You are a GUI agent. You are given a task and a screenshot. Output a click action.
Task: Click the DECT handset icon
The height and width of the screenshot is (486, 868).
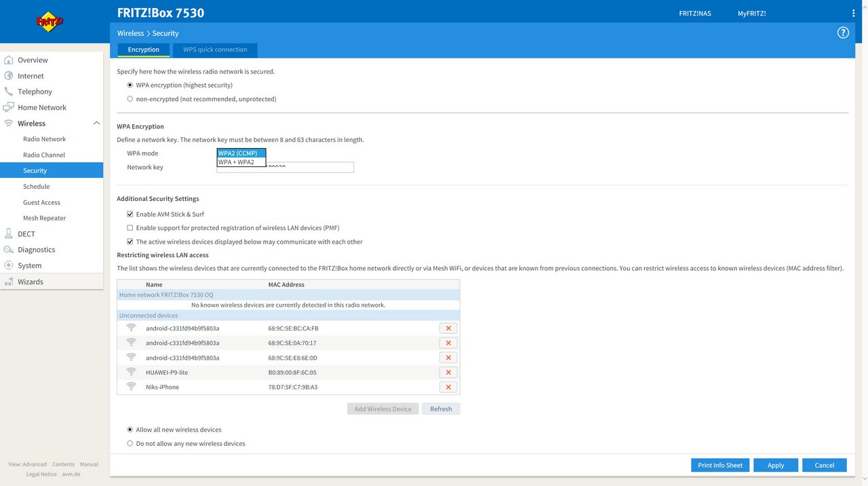click(x=9, y=233)
